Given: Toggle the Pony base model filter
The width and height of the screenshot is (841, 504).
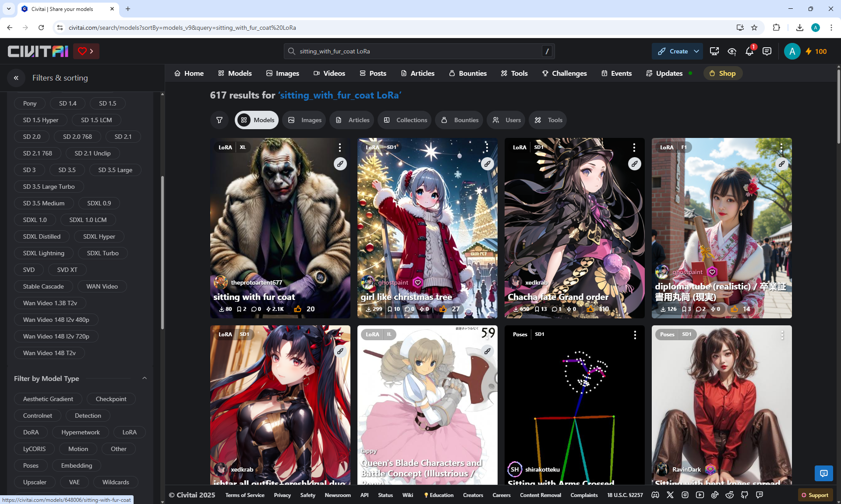Looking at the screenshot, I should (x=30, y=103).
